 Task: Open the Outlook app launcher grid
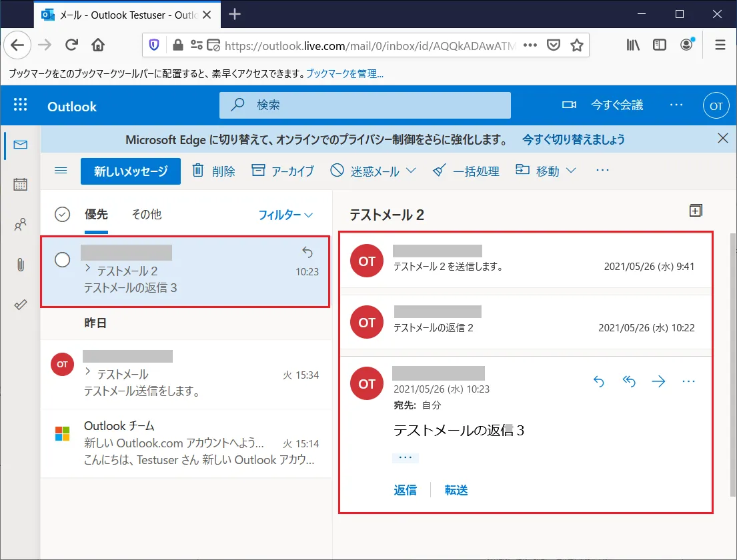pos(20,105)
